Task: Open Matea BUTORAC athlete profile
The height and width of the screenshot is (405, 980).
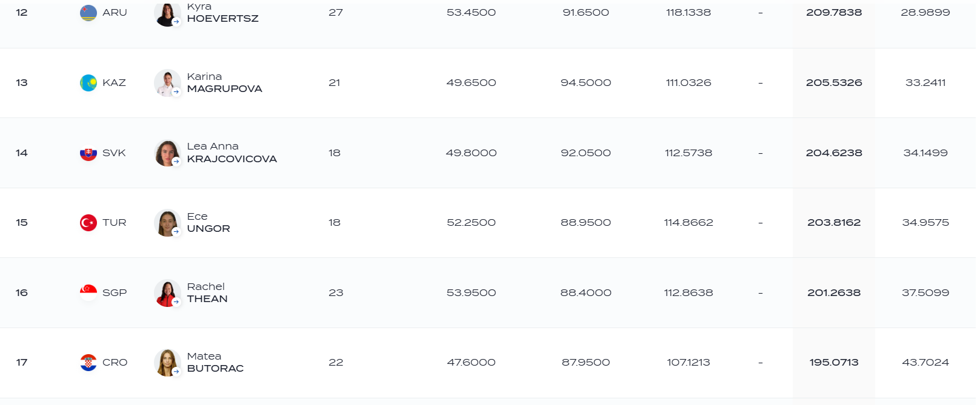Action: point(215,362)
